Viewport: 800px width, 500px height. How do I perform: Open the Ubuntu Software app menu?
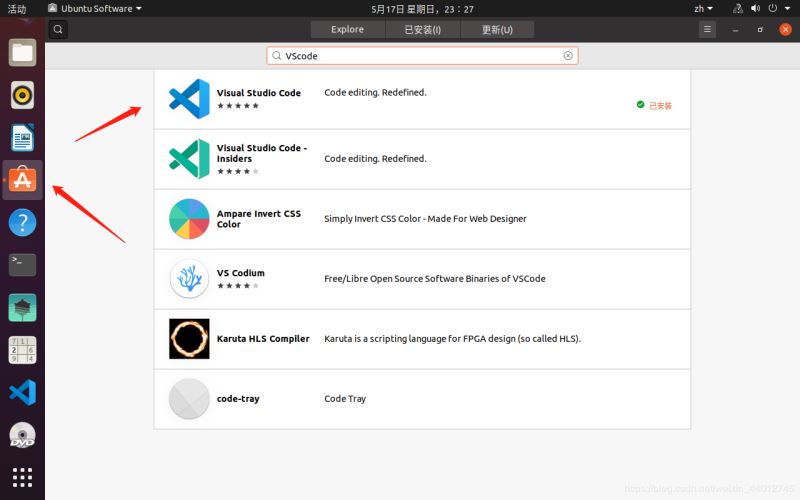[95, 8]
